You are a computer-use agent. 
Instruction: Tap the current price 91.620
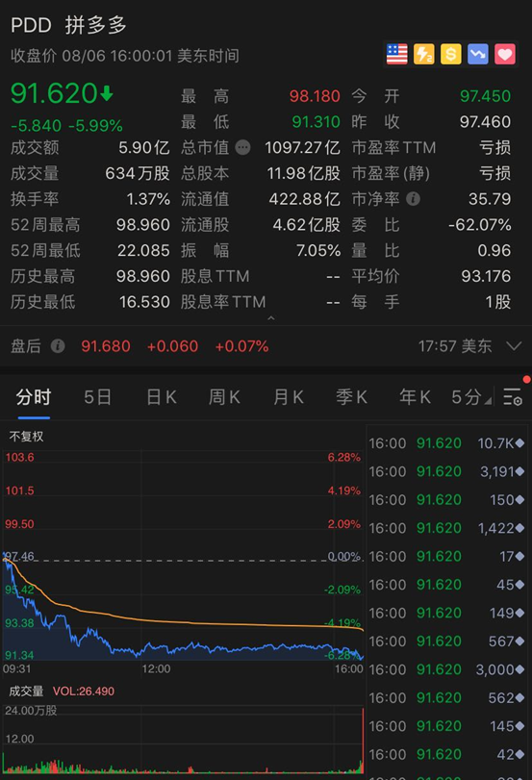[x=54, y=93]
